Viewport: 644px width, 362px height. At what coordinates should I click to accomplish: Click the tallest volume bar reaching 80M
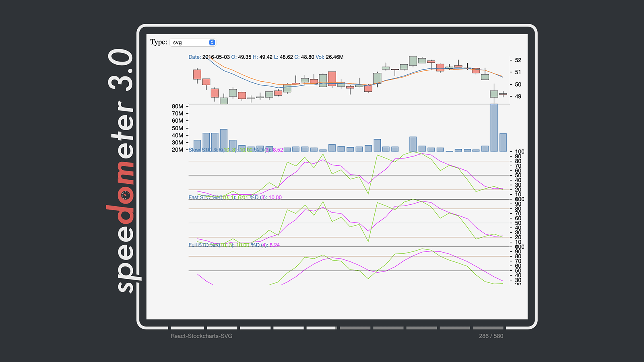494,128
